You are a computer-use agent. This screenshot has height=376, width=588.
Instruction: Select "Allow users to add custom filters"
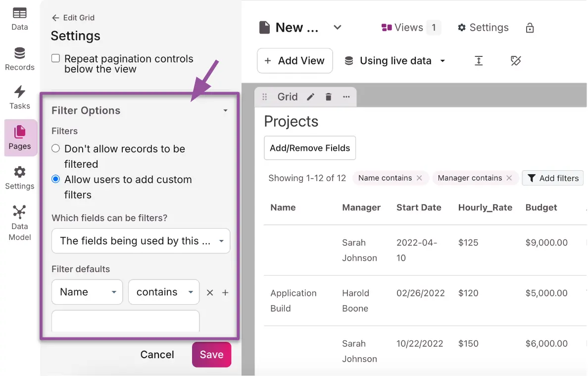[56, 180]
